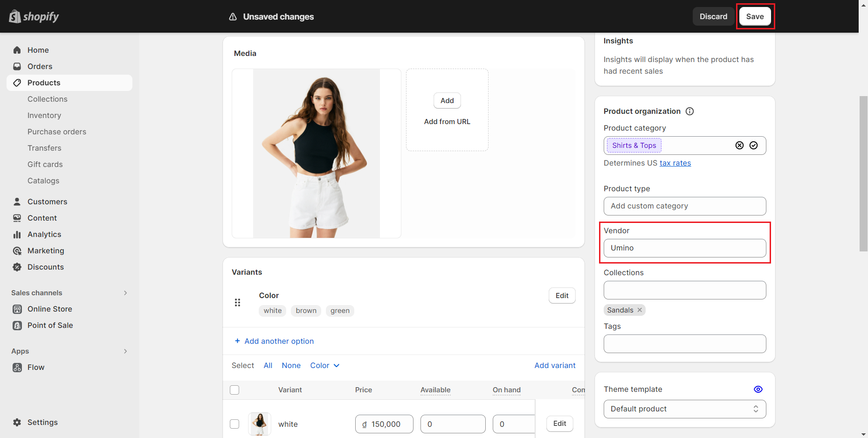The image size is (868, 438).
Task: Click the Analytics bar chart icon
Action: click(x=17, y=234)
